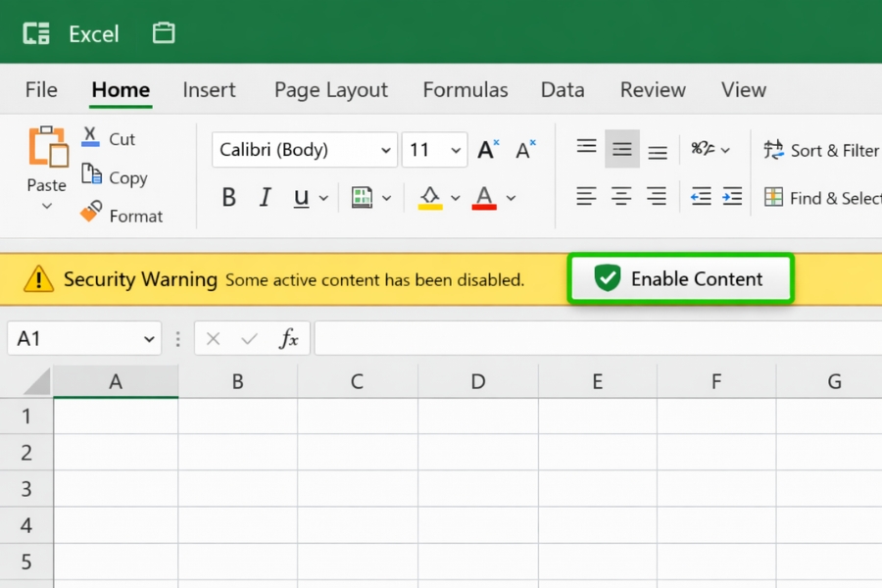Toggle middle vertical alignment

[x=621, y=150]
